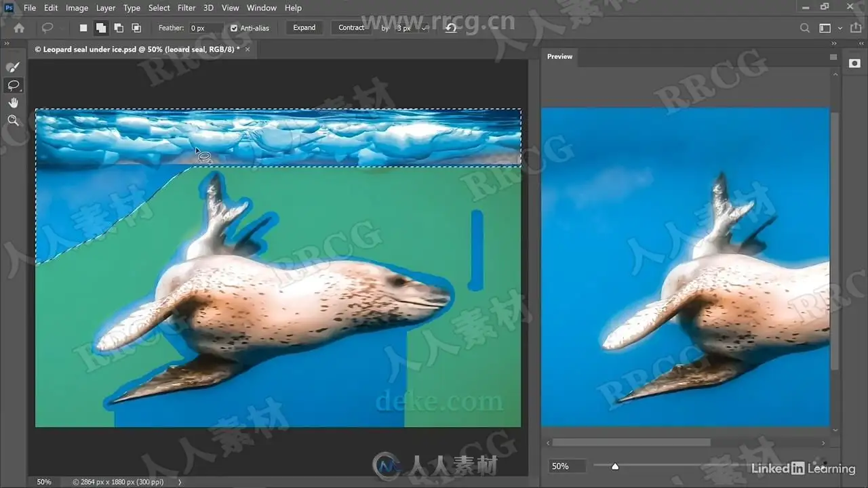Open the status bar info arrow menu
Image resolution: width=868 pixels, height=488 pixels.
coord(180,482)
